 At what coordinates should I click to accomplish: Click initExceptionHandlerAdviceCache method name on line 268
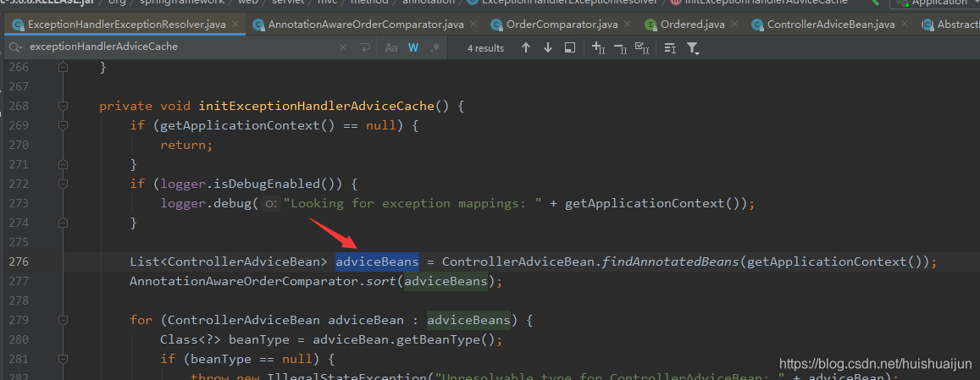click(x=316, y=107)
